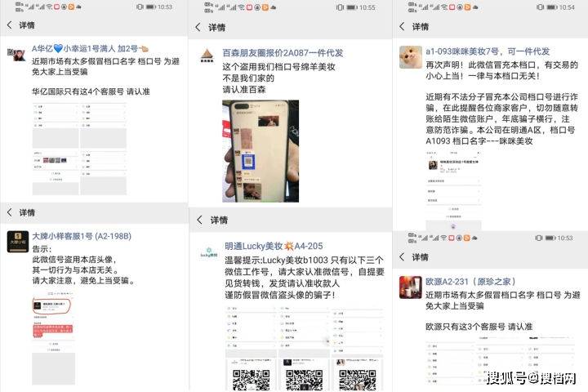Select text 此微信号盗用本店头像，
Screen dimensions: 588x392
(75, 260)
